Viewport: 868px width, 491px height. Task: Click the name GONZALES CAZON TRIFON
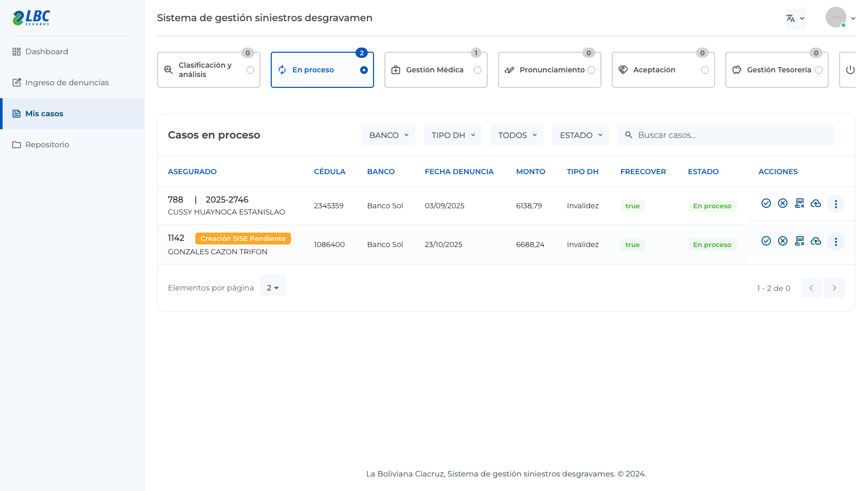click(x=218, y=252)
